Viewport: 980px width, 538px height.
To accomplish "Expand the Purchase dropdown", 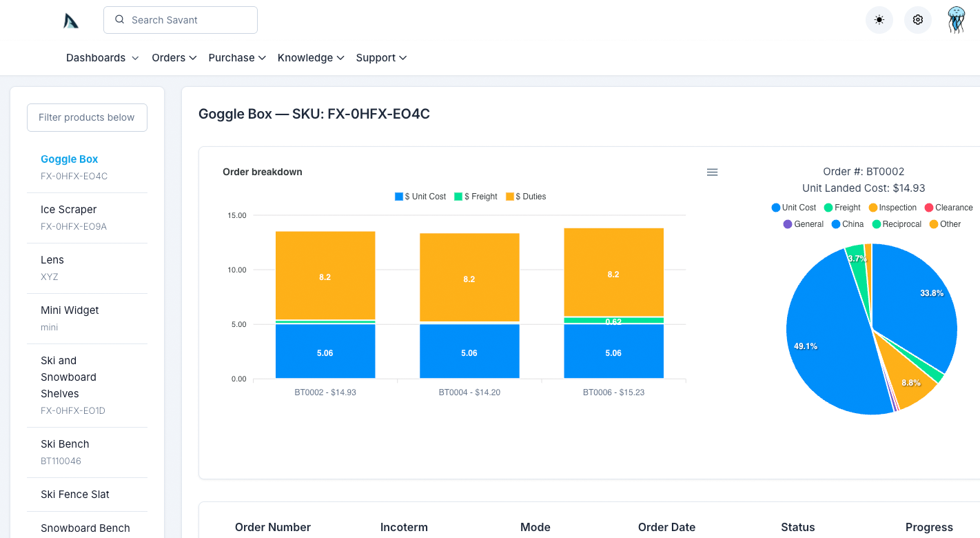I will coord(237,58).
